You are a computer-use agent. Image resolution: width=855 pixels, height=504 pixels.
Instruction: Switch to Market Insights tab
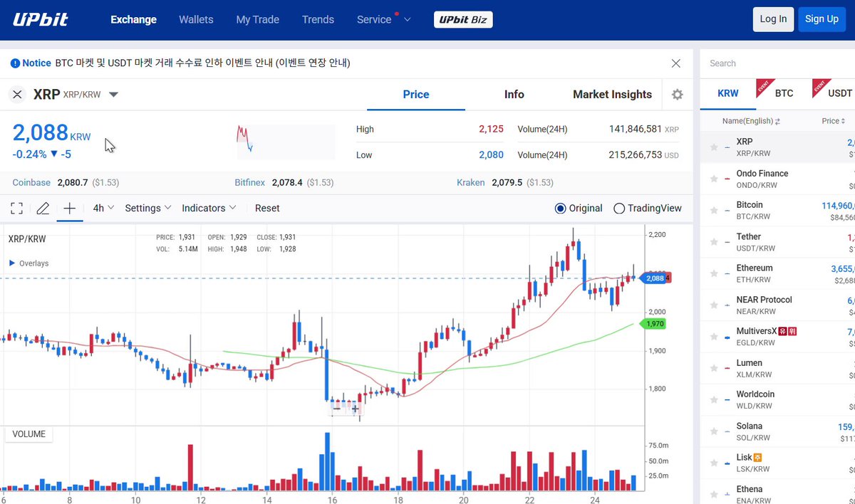[x=612, y=95]
